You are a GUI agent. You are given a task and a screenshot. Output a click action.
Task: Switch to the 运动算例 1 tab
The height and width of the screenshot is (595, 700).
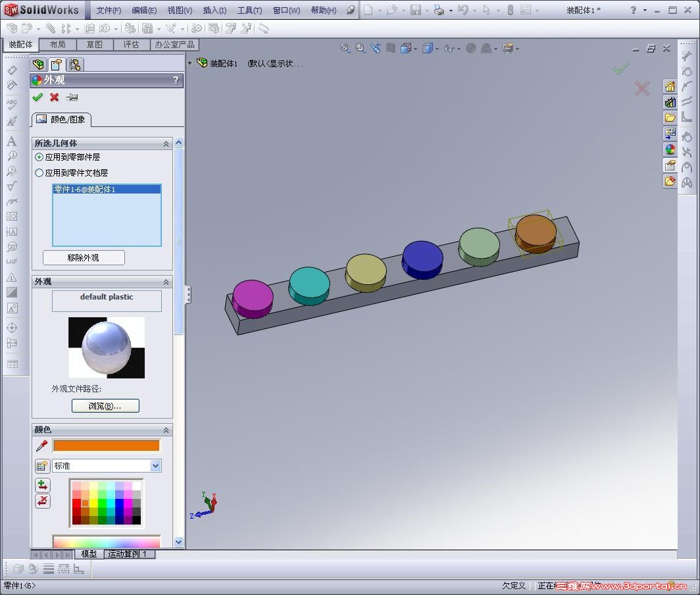[x=129, y=554]
